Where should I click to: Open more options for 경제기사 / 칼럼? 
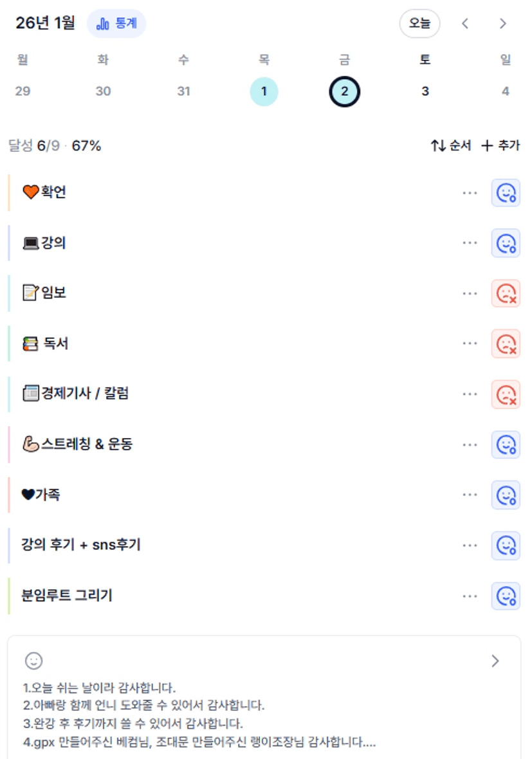click(470, 394)
